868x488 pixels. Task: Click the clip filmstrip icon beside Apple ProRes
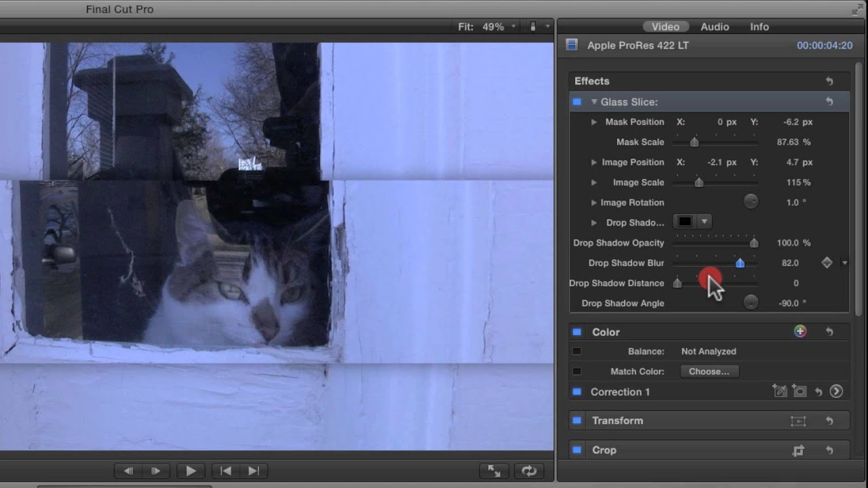pyautogui.click(x=572, y=45)
